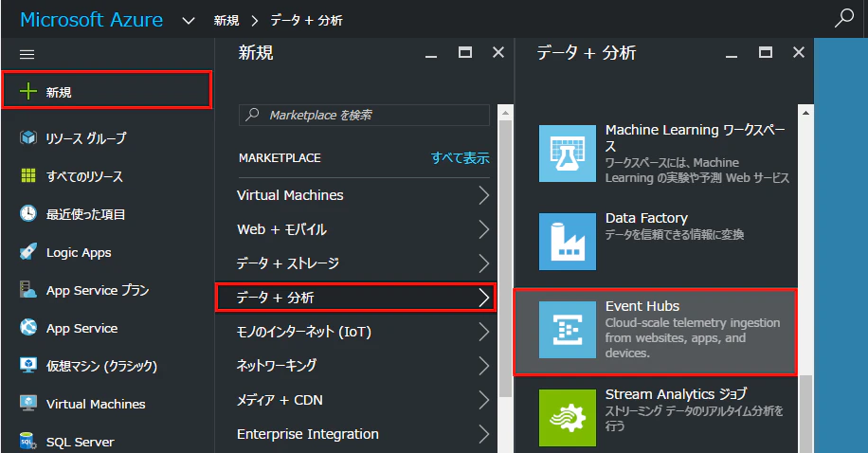Expand the ネットワーキング category chevron

pos(484,366)
